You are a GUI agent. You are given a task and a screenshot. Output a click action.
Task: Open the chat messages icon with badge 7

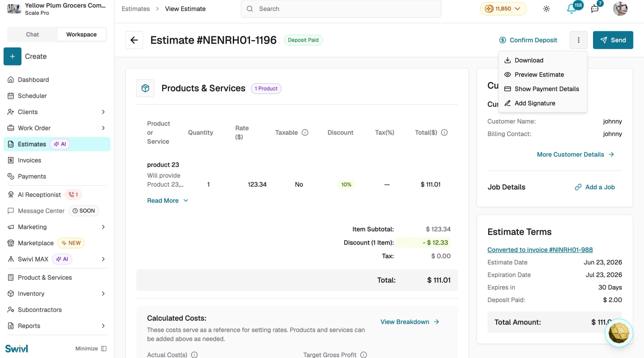point(595,9)
